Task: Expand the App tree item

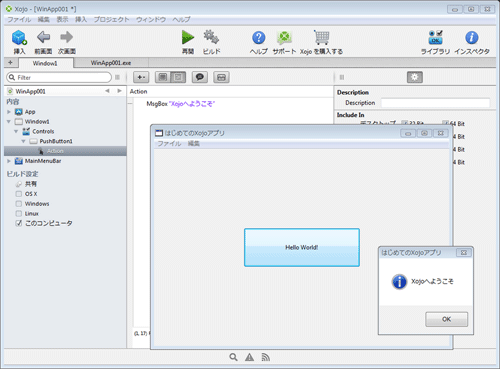Action: click(x=9, y=112)
